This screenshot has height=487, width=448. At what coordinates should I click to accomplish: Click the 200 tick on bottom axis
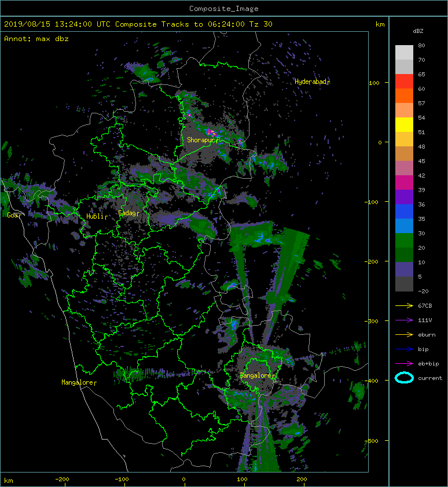click(x=302, y=479)
